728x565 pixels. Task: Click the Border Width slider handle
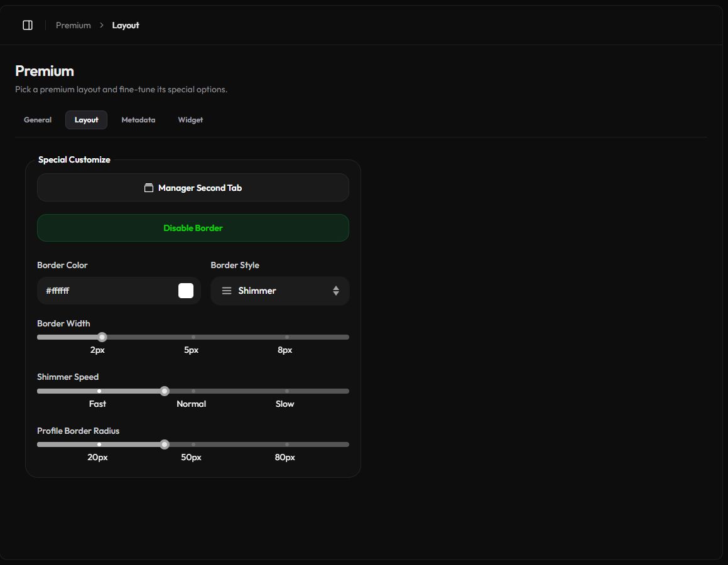coord(102,337)
